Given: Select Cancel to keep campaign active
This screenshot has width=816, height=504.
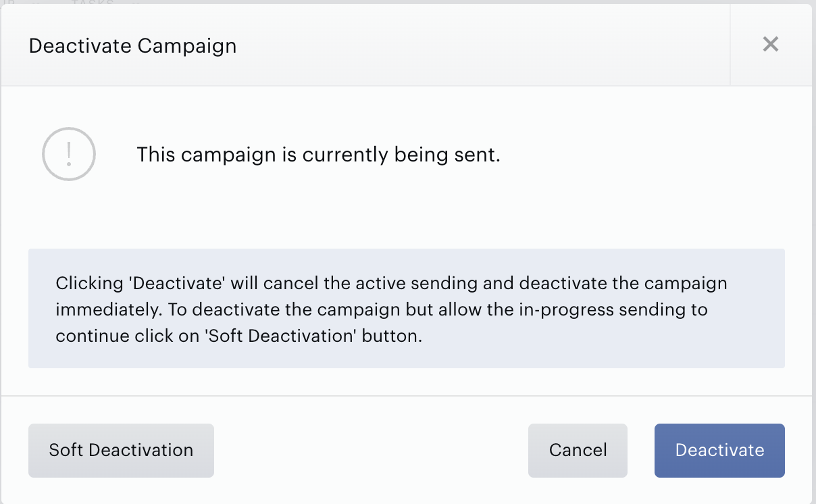Looking at the screenshot, I should (x=578, y=451).
